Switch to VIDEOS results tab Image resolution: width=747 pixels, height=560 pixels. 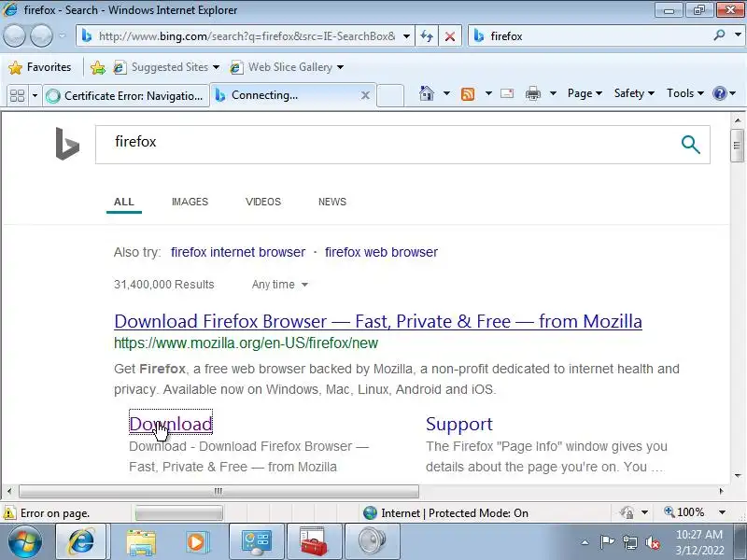point(263,202)
